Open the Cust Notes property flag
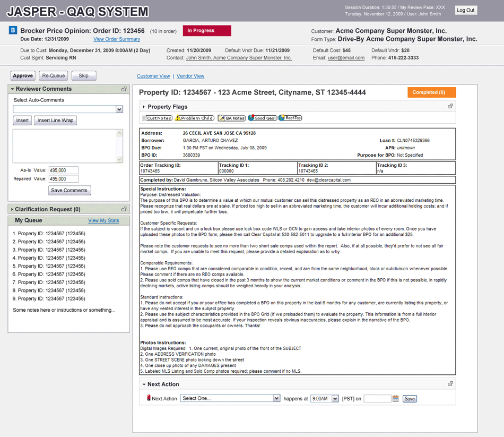504x437 pixels. tap(158, 118)
